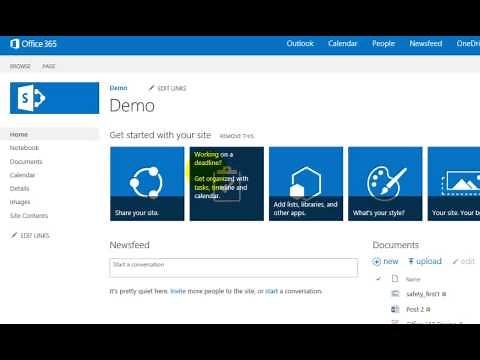Open Calendar in the left sidebar
Screen dimensions: 480x360
coord(22,175)
